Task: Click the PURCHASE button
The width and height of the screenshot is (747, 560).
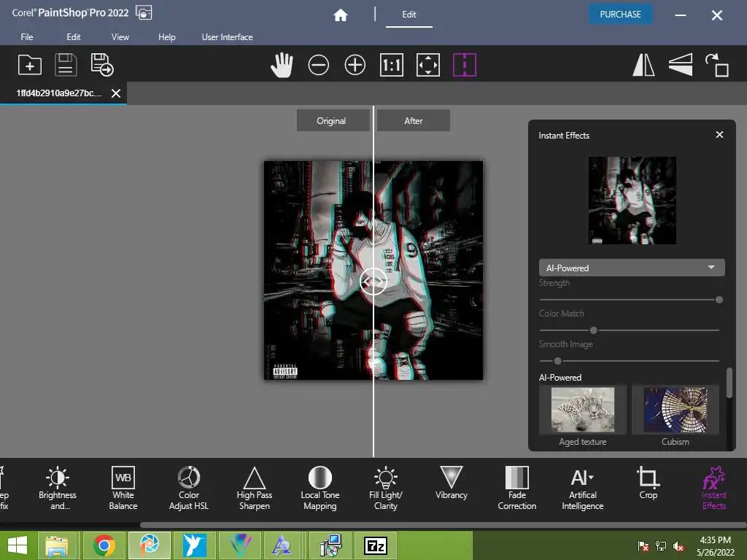Action: coord(620,15)
